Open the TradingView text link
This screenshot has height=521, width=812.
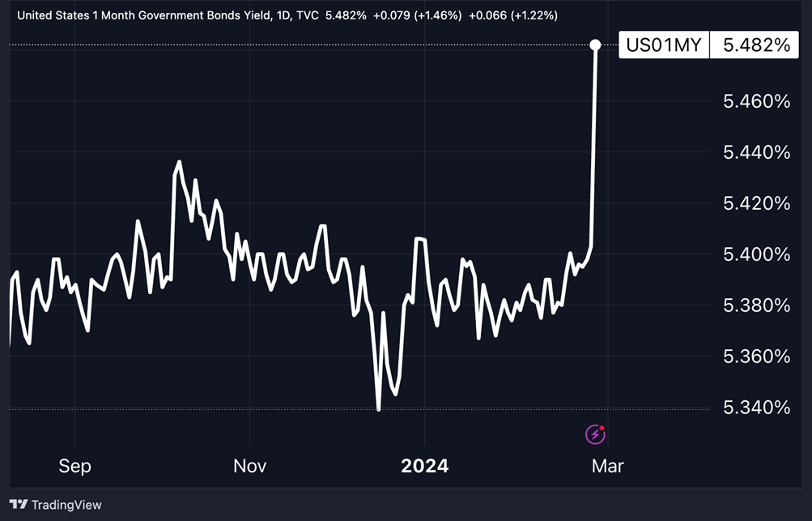(66, 505)
